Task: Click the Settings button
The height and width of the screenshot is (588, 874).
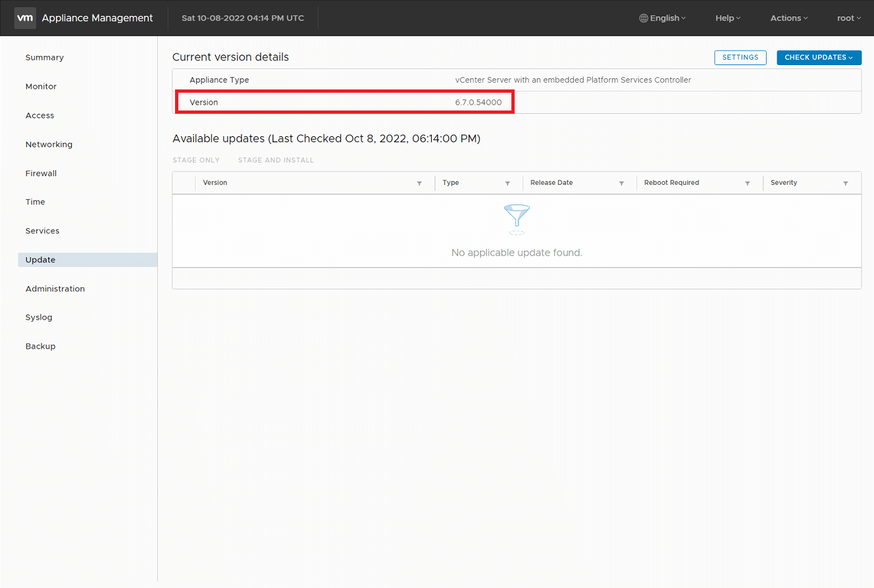Action: [x=740, y=58]
